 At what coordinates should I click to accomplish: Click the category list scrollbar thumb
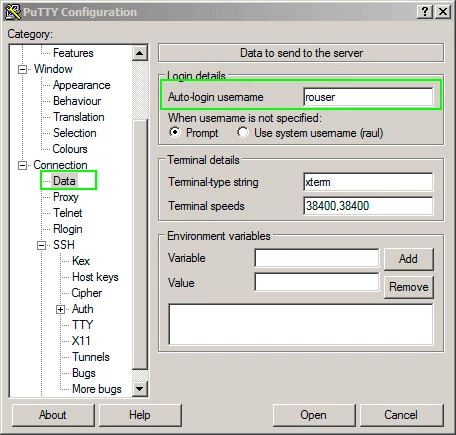tap(140, 244)
